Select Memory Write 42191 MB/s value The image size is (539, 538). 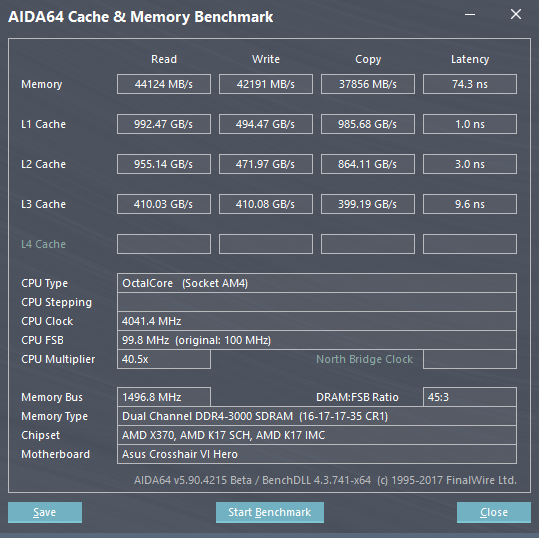point(266,84)
